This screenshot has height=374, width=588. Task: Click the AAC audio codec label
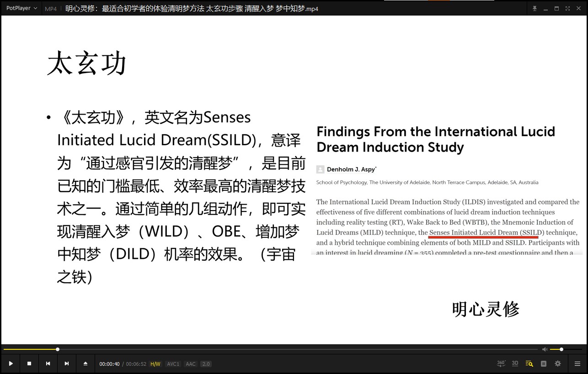point(191,364)
